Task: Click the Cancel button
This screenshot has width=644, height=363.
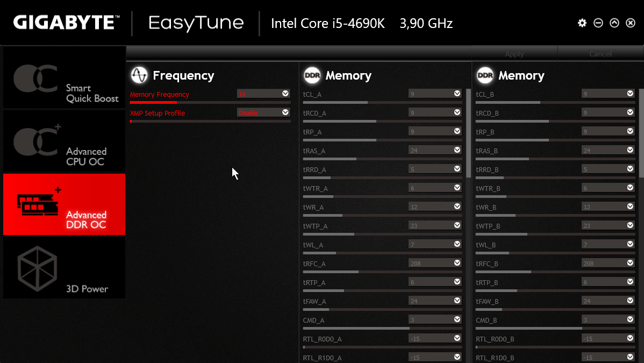Action: 600,54
